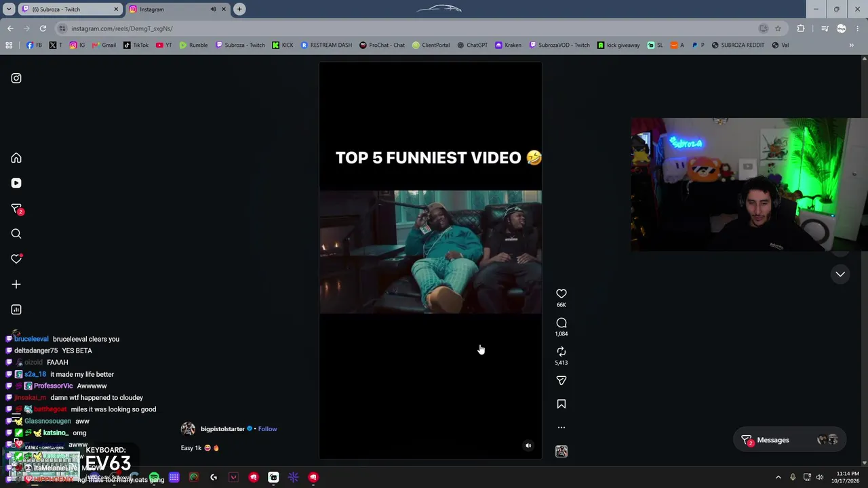Open Instagram search from the sidebar
This screenshot has height=488, width=868.
point(16,234)
